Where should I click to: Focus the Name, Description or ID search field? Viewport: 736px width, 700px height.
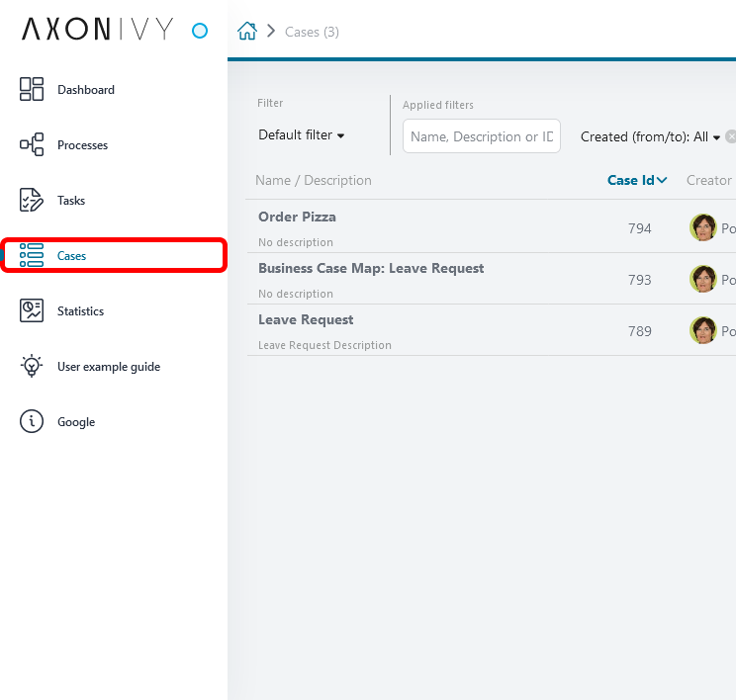(482, 136)
